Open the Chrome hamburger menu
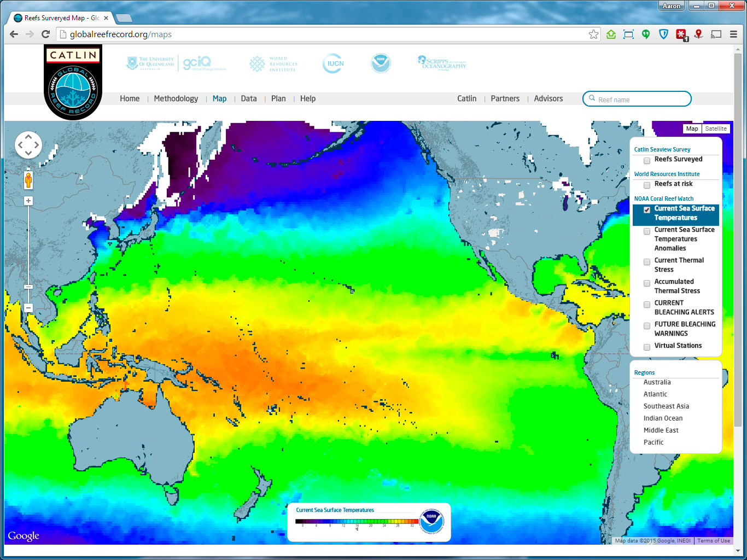 pyautogui.click(x=733, y=34)
